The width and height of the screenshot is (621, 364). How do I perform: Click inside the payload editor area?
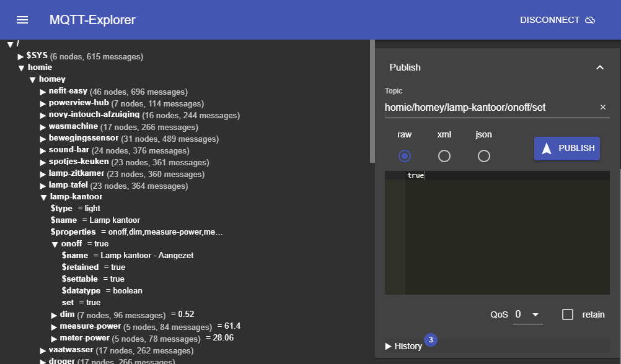pyautogui.click(x=507, y=233)
